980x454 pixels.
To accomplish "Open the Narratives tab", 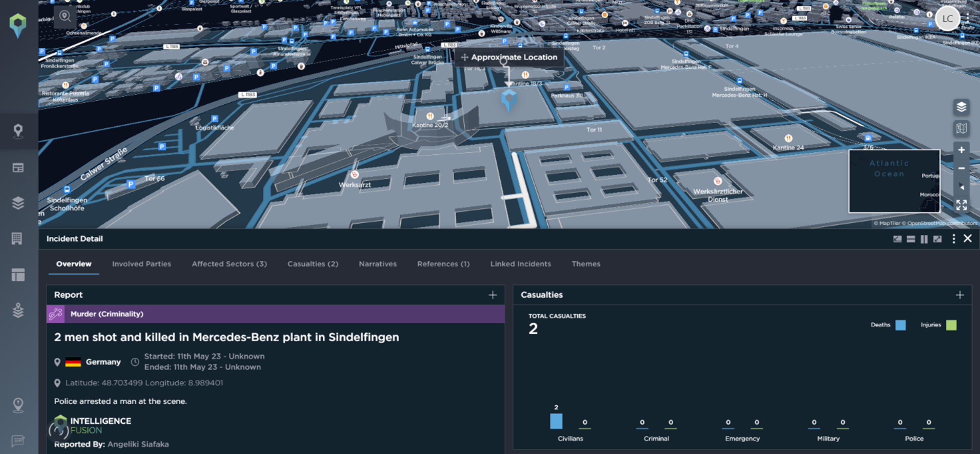I will 378,264.
